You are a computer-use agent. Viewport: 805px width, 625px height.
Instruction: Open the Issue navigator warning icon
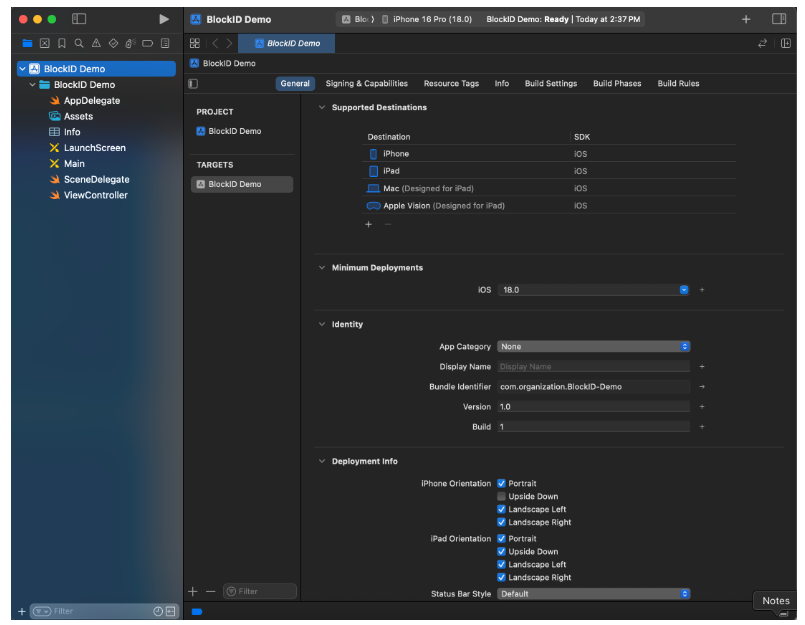(x=96, y=43)
